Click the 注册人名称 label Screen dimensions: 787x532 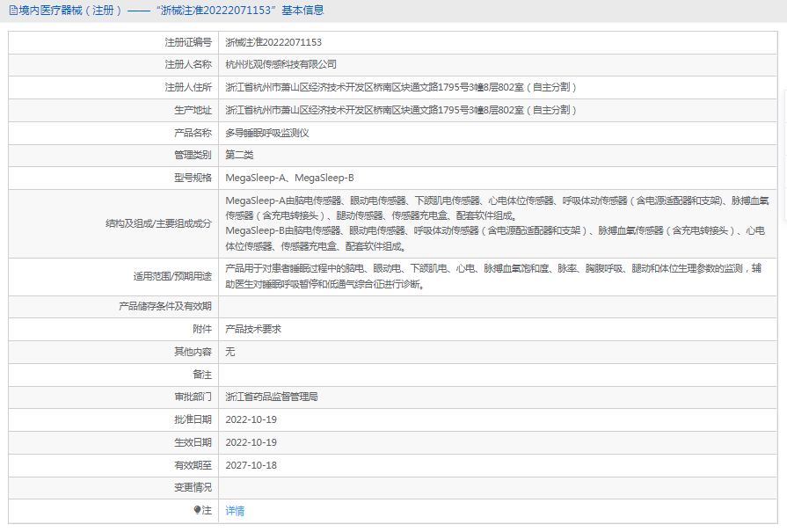point(188,65)
